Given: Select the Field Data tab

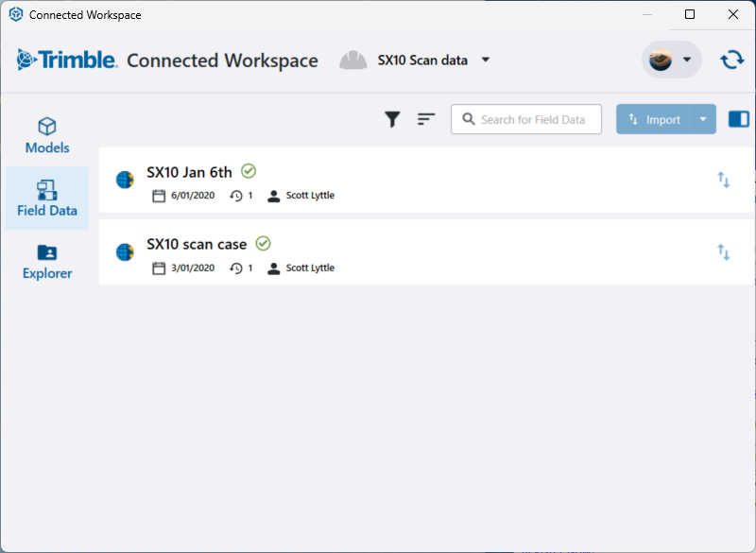Looking at the screenshot, I should click(x=47, y=199).
